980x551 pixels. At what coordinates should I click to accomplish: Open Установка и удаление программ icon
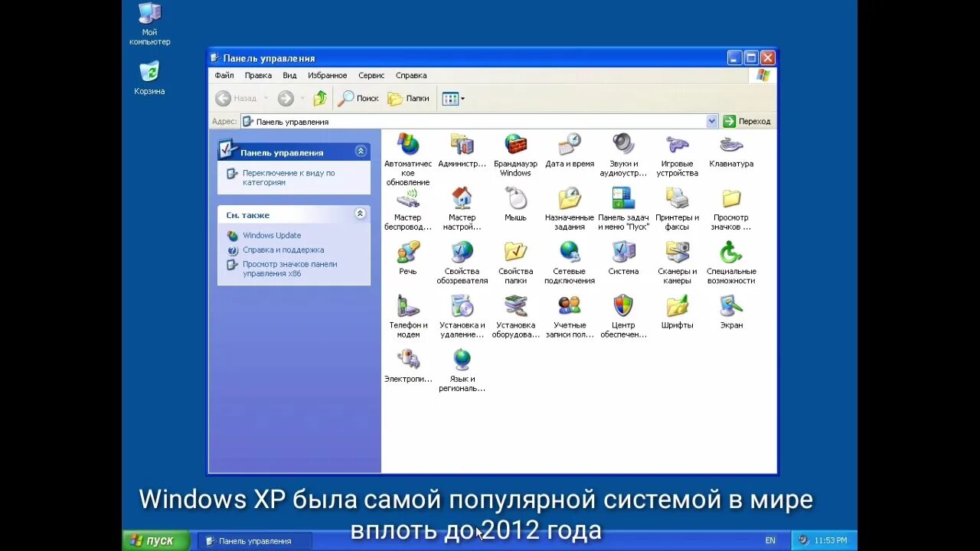point(462,306)
